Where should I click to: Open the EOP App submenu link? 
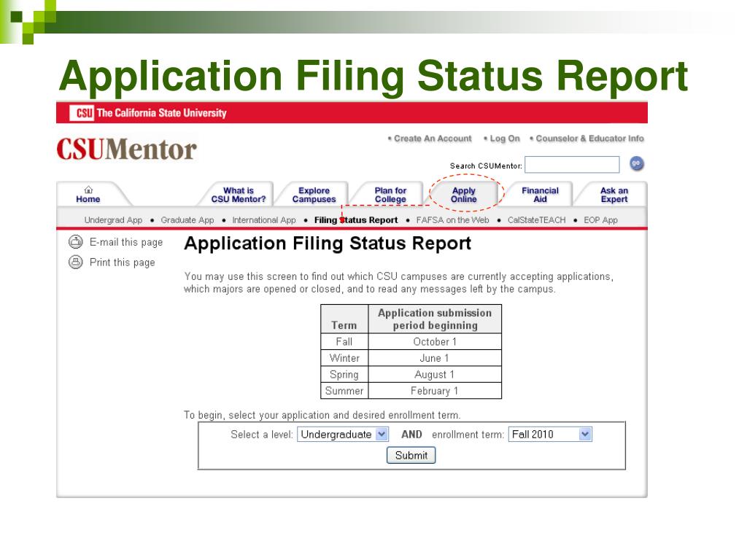pos(601,220)
